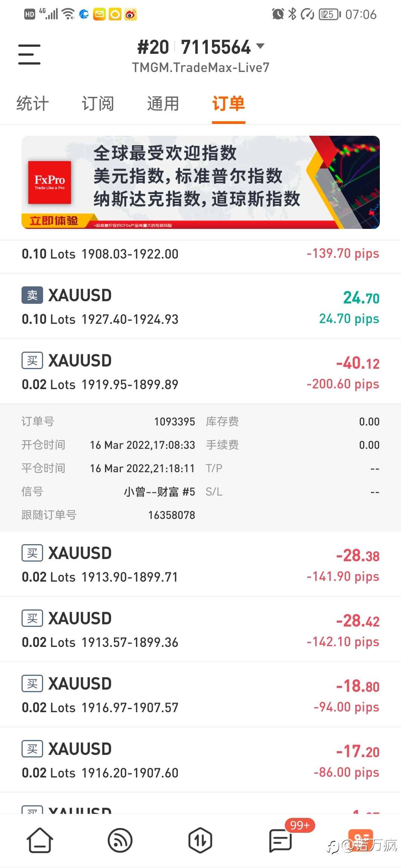Open signal link 小曾--财富 #5
Viewport: 401px width, 868px height.
pyautogui.click(x=159, y=492)
